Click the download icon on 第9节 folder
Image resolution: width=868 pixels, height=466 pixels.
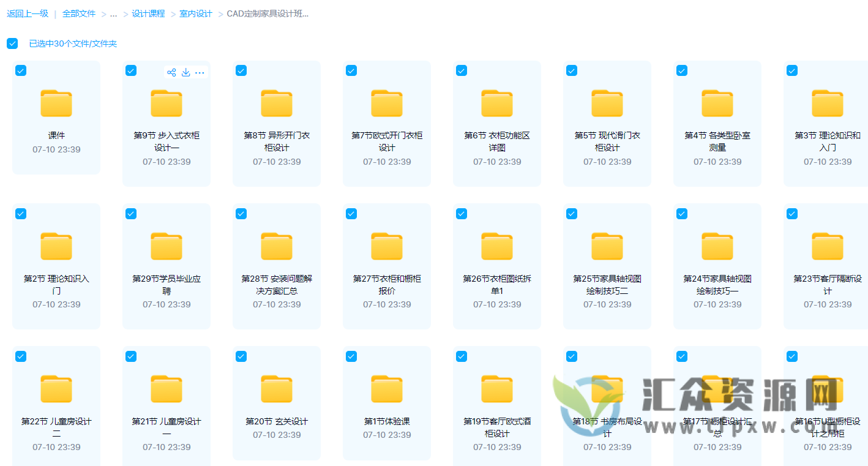pyautogui.click(x=185, y=72)
